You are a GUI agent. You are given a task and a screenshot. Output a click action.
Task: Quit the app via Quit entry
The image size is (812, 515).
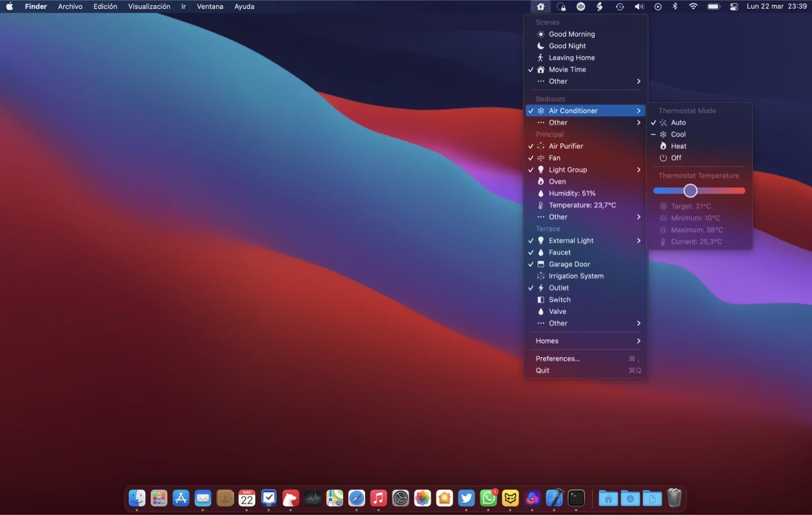(x=543, y=371)
